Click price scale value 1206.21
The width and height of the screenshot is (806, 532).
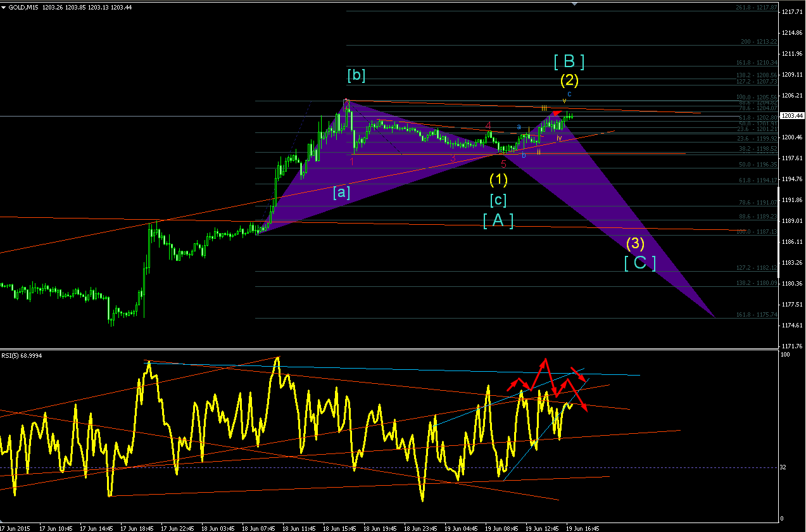pyautogui.click(x=792, y=95)
